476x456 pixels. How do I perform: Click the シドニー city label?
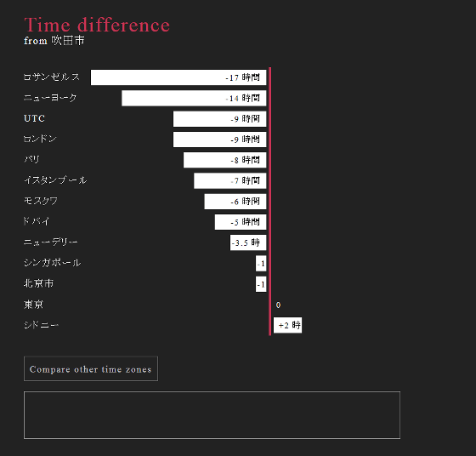(x=42, y=325)
